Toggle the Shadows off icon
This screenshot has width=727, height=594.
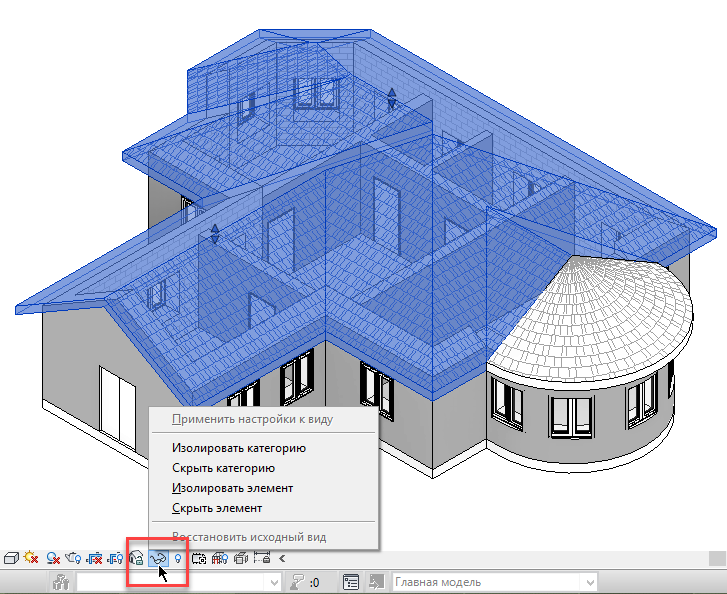(53, 558)
